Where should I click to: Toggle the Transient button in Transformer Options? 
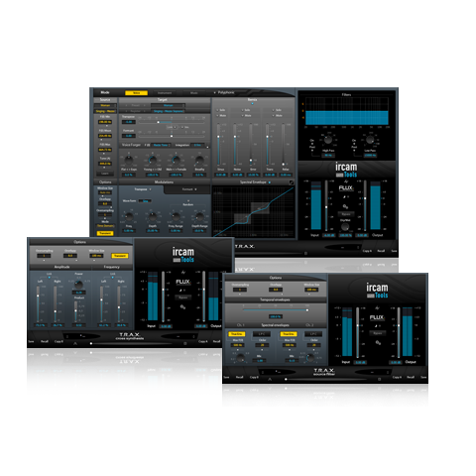pyautogui.click(x=105, y=233)
